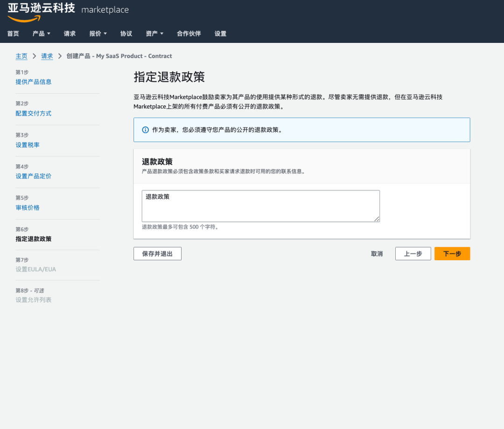Click inside the 退款政策 text area
This screenshot has width=504, height=429.
pos(260,205)
